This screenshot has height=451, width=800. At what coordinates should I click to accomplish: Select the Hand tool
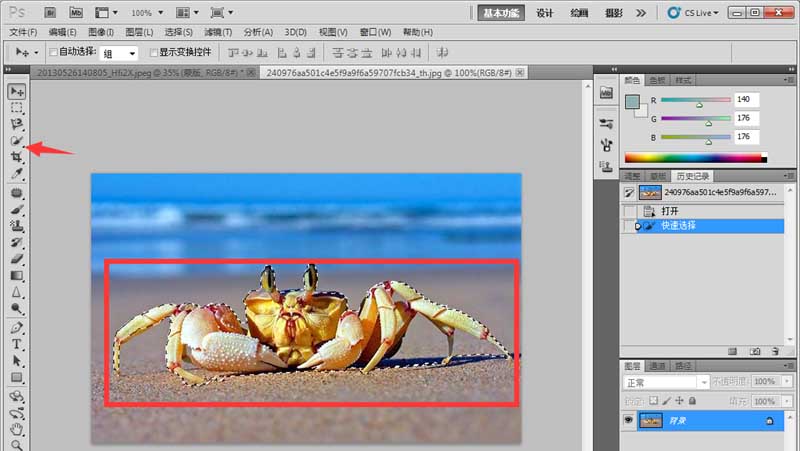[x=16, y=429]
